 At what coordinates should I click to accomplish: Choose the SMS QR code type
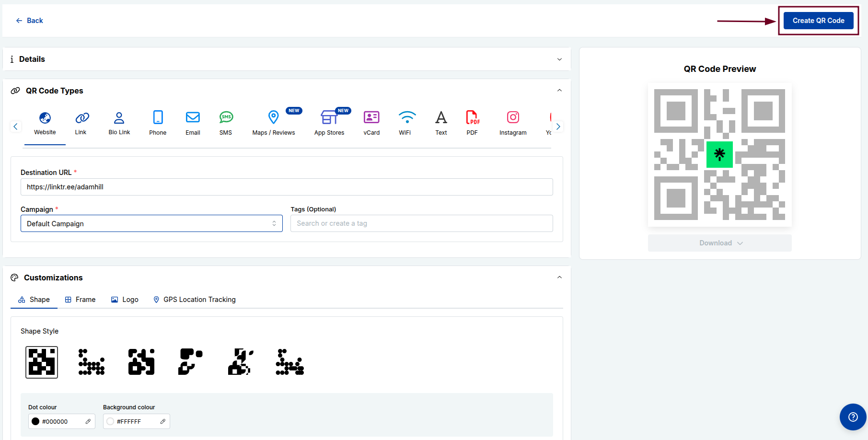[x=225, y=123]
